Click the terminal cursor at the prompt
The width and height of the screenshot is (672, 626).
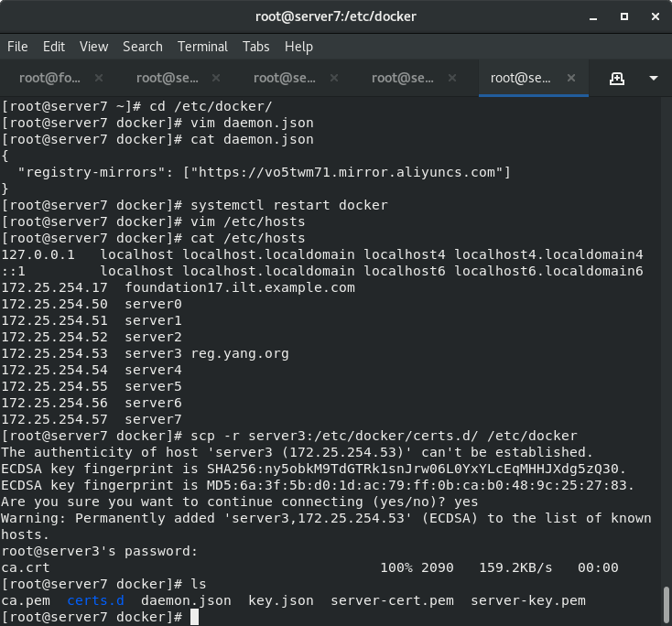tap(194, 617)
